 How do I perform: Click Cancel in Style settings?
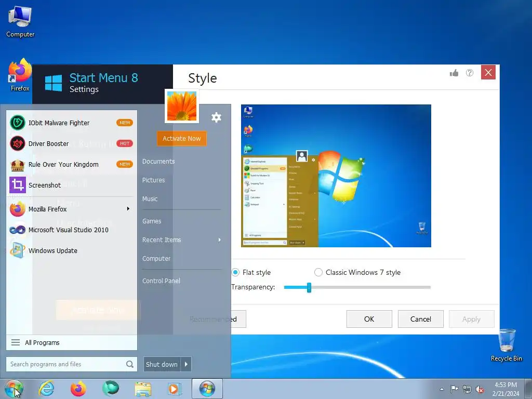[x=421, y=319]
